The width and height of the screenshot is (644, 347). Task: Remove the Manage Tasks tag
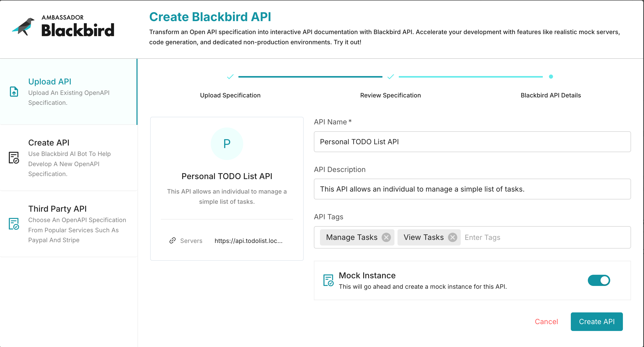coord(386,237)
